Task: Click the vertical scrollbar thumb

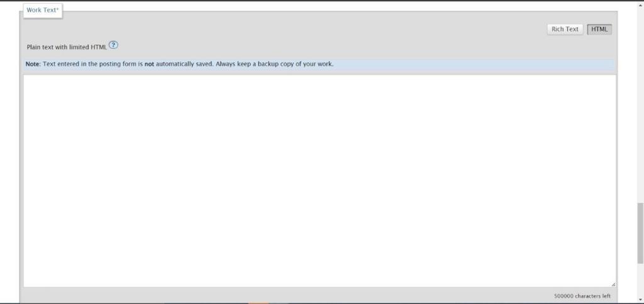Action: click(640, 233)
